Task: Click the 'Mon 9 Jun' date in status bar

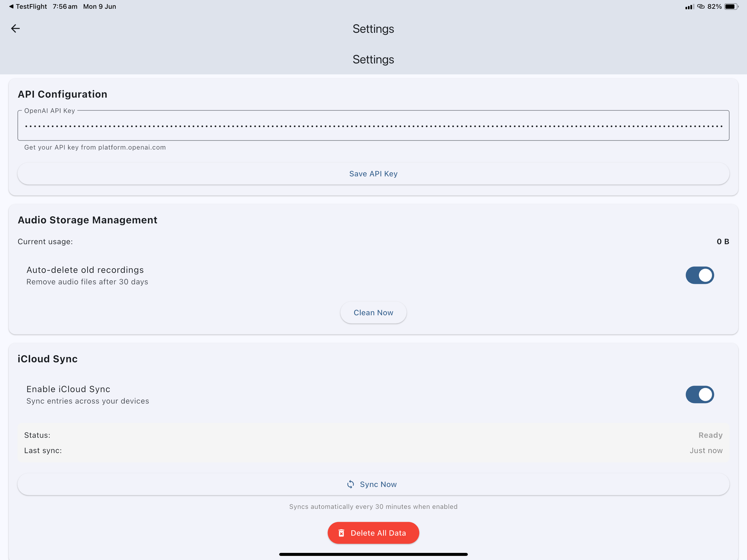Action: [100, 6]
